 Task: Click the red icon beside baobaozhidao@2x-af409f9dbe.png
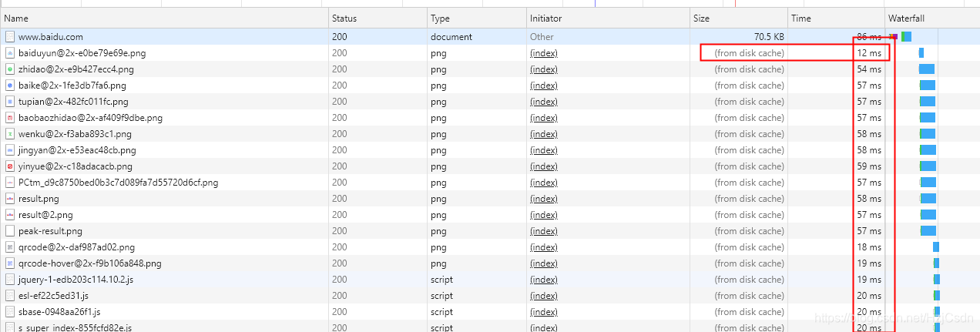(x=10, y=118)
